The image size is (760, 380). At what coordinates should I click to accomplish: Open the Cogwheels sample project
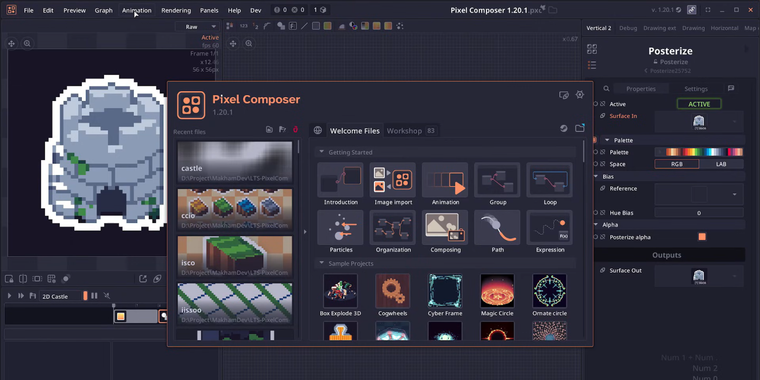click(x=393, y=295)
